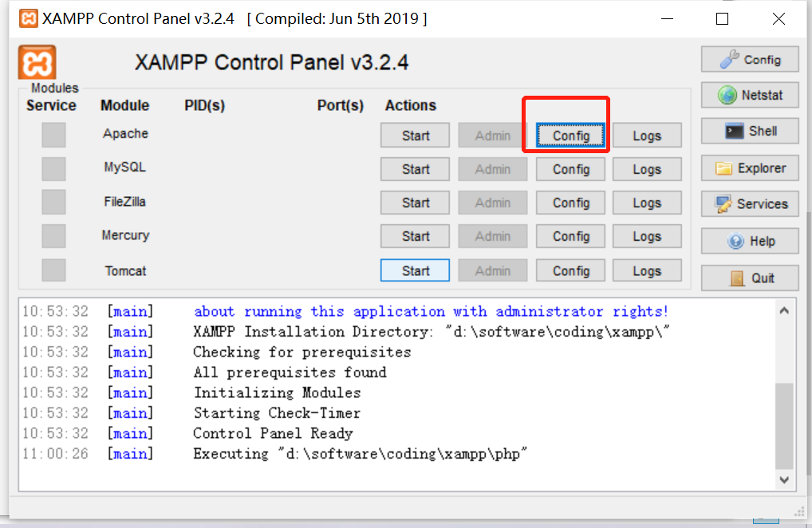Image resolution: width=812 pixels, height=528 pixels.
Task: Start the Mercury module
Action: 415,237
